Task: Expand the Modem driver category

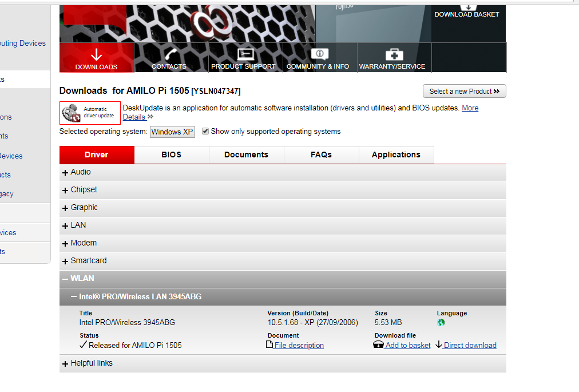Action: 283,243
